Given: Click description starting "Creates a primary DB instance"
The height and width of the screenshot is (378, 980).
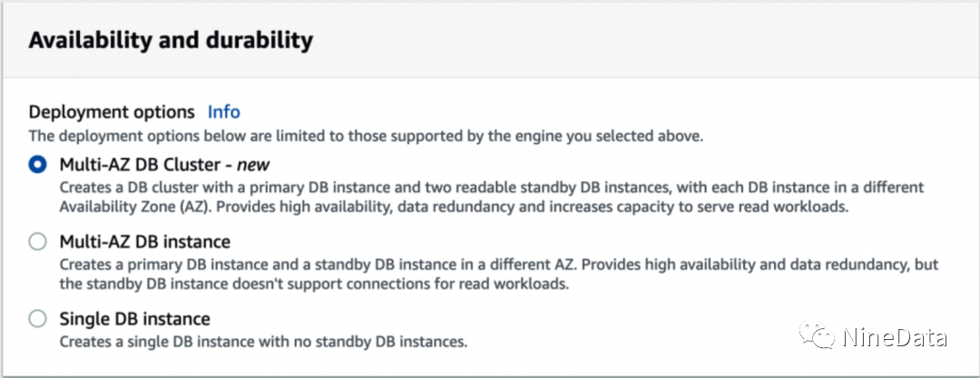Looking at the screenshot, I should point(497,265).
